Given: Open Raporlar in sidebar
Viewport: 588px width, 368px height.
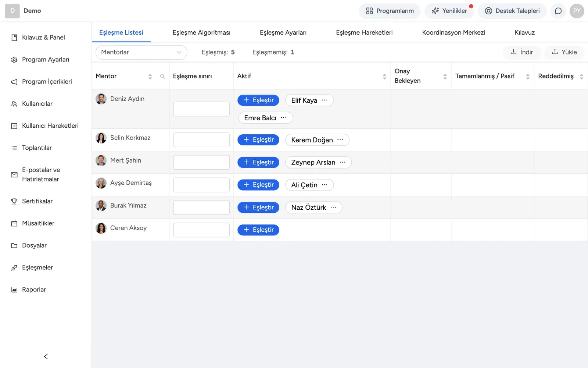Looking at the screenshot, I should click(x=34, y=290).
